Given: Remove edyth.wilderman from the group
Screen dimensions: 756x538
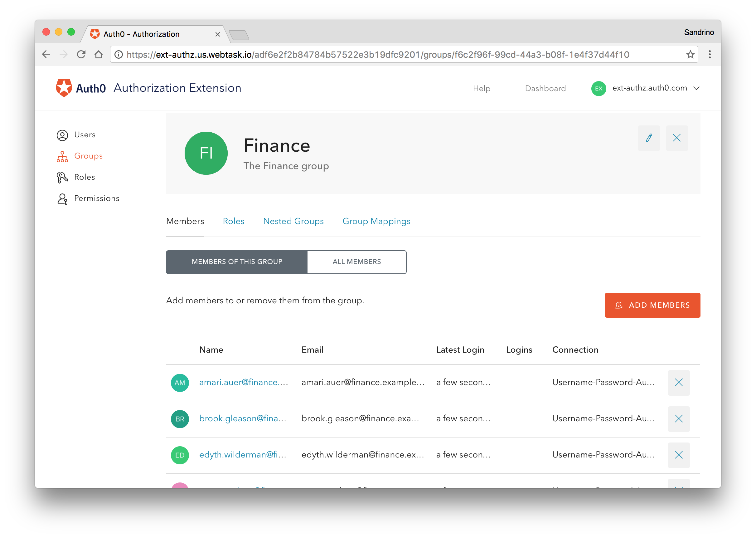Looking at the screenshot, I should tap(678, 455).
